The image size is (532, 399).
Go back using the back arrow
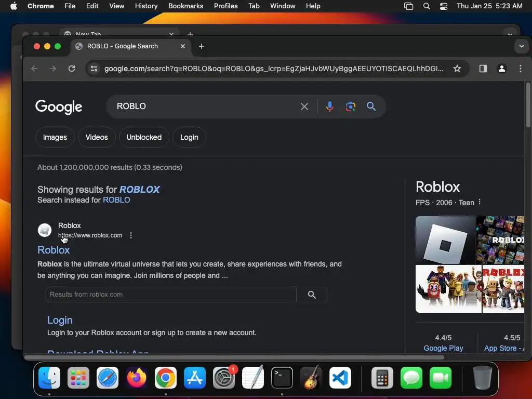click(34, 69)
